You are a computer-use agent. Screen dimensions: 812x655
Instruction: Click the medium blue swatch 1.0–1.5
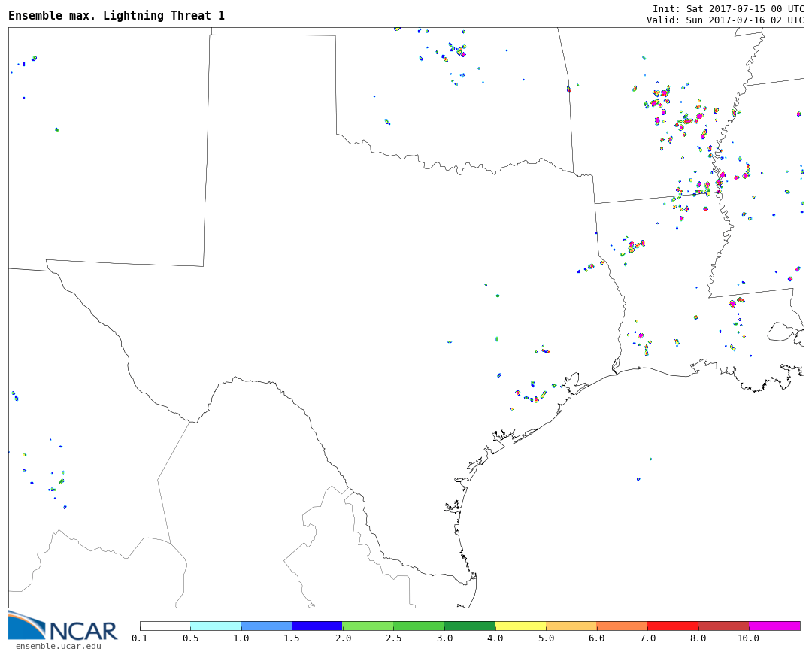(266, 626)
